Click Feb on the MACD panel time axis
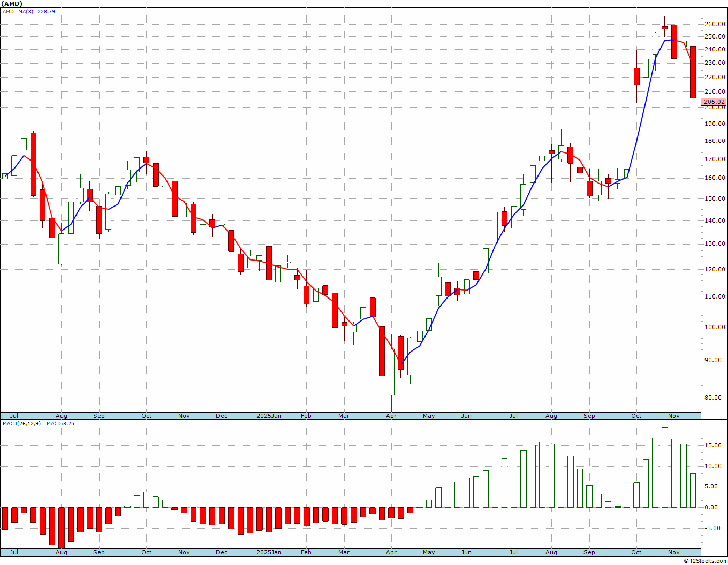 coord(306,552)
